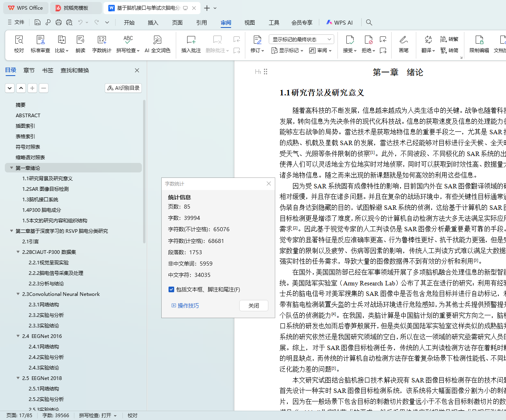This screenshot has height=420, width=506.
Task: Open 查找和替换 tab in navigation pane
Action: 75,70
